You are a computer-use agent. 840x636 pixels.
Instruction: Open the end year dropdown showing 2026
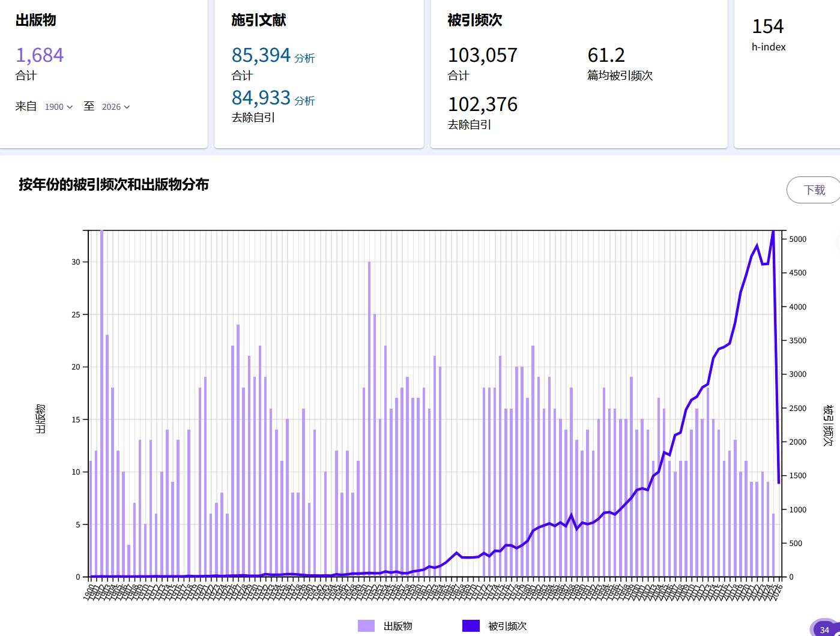[x=115, y=107]
